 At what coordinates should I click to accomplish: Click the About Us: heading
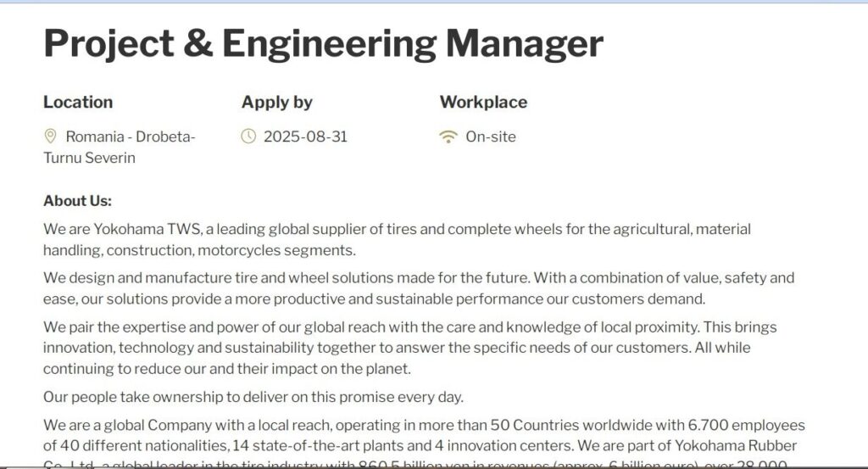77,201
